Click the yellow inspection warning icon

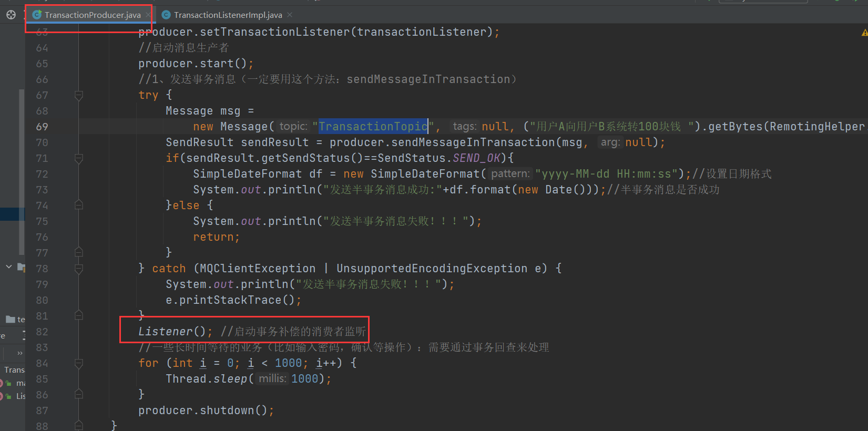tap(864, 33)
